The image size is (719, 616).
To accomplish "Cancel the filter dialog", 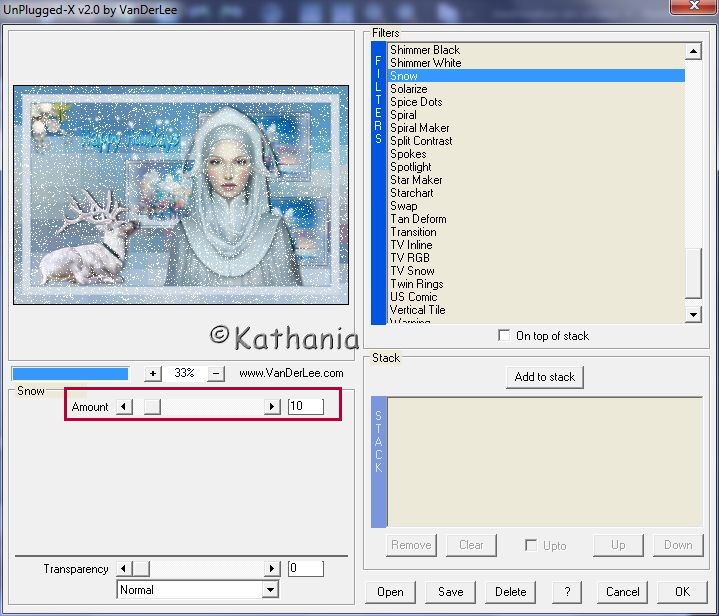I will pyautogui.click(x=622, y=592).
